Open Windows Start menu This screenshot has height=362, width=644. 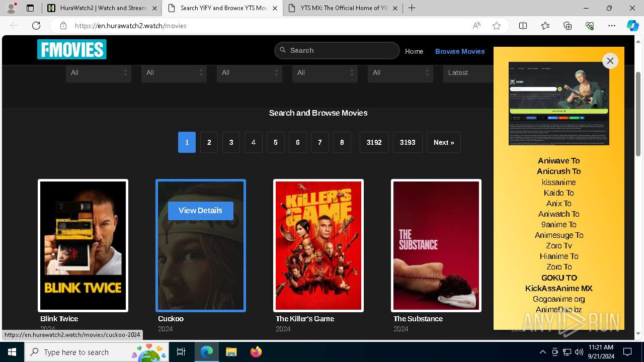tap(12, 352)
